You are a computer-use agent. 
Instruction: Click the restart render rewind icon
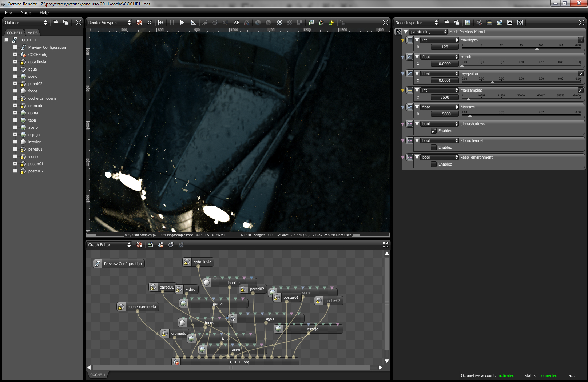point(161,23)
